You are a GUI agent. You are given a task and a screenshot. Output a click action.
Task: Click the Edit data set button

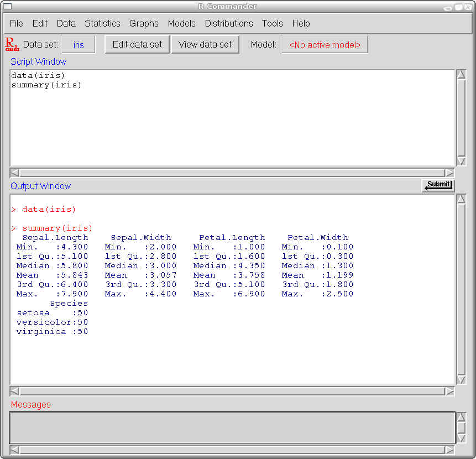137,44
